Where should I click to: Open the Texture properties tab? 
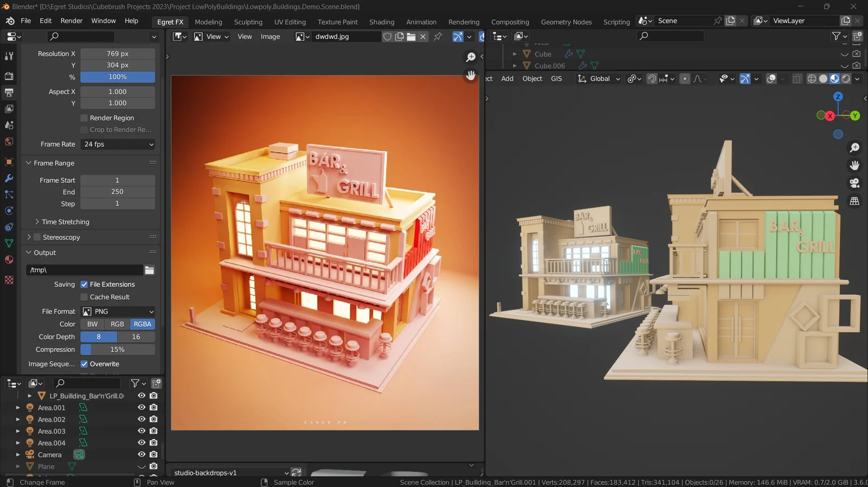pyautogui.click(x=9, y=280)
